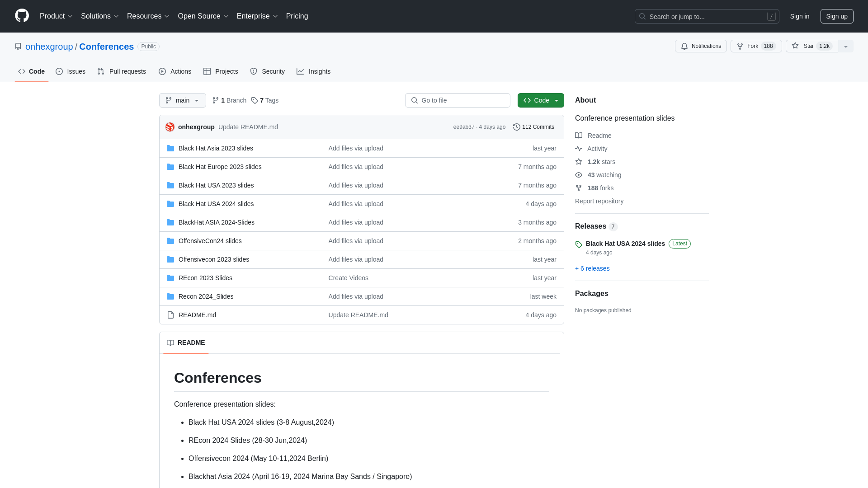
Task: Open the 112 Commits history link
Action: (533, 127)
